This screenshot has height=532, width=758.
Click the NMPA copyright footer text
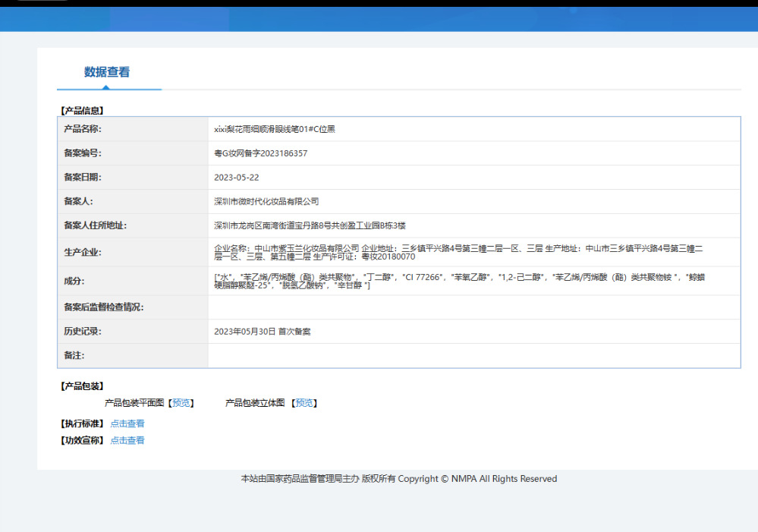(x=399, y=479)
